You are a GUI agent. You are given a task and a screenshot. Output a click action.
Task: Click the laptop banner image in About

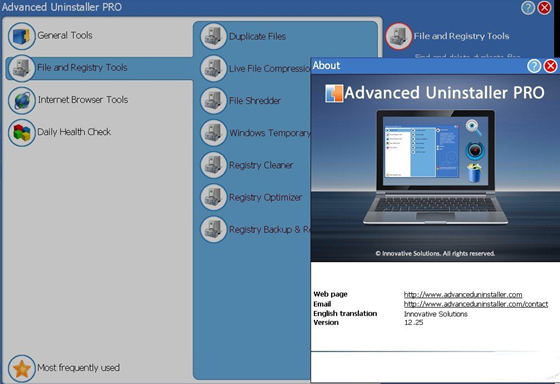pyautogui.click(x=435, y=167)
